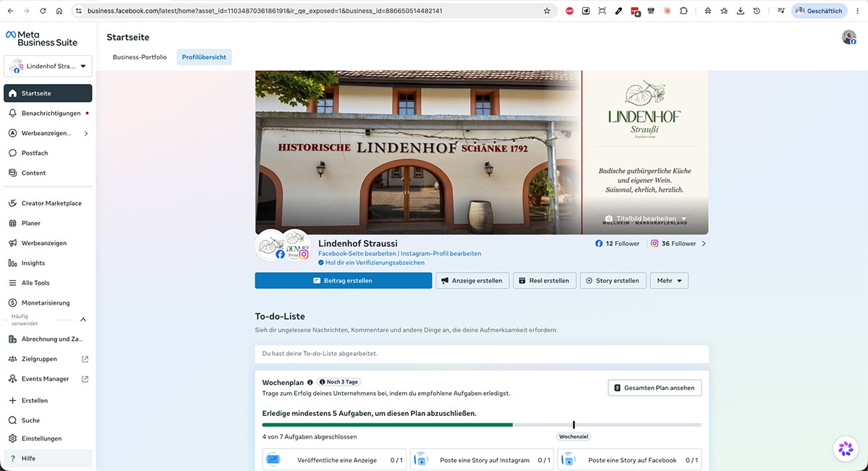This screenshot has width=868, height=471.
Task: Open Einstellungen gear in sidebar
Action: point(48,438)
